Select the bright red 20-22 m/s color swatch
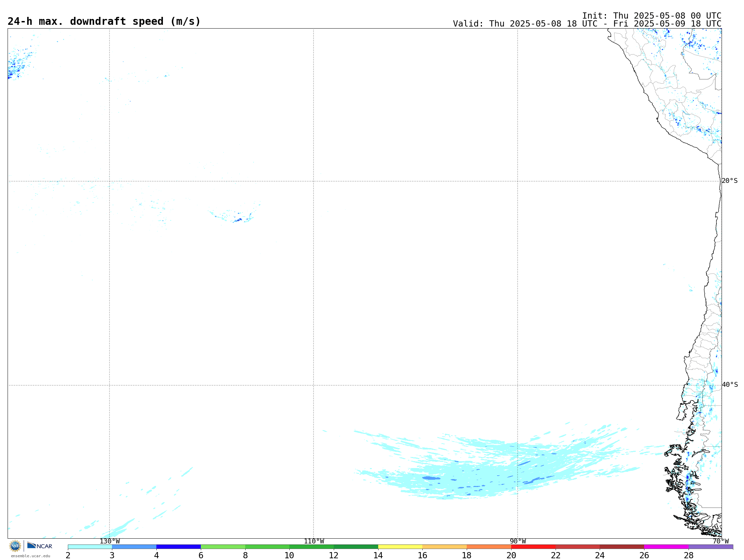Screen dimensions: 744x560 533,547
